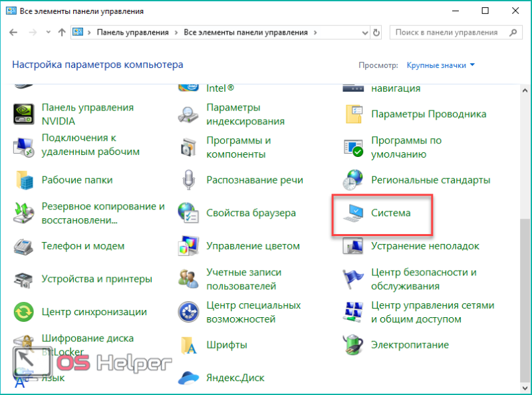Click the Yandex.Disk icon
The width and height of the screenshot is (532, 395).
pyautogui.click(x=188, y=378)
